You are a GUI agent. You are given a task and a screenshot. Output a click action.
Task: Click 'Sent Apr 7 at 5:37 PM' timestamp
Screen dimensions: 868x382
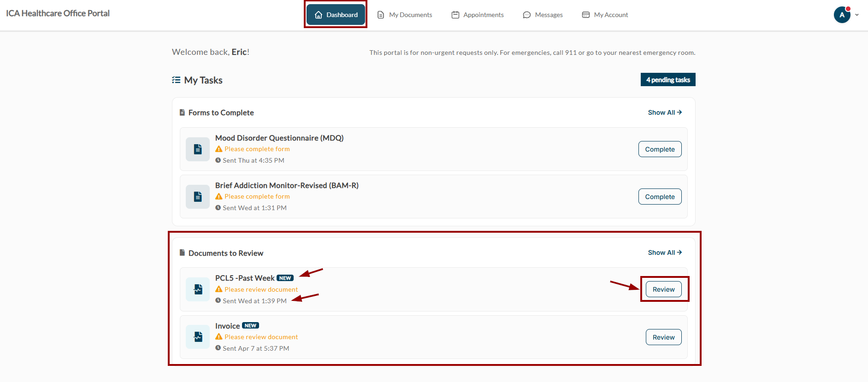256,348
